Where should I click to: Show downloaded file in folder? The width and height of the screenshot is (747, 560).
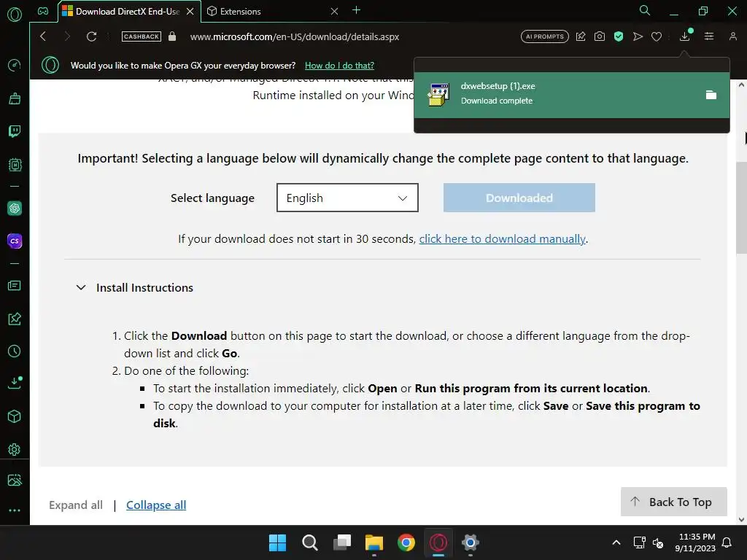tap(711, 95)
